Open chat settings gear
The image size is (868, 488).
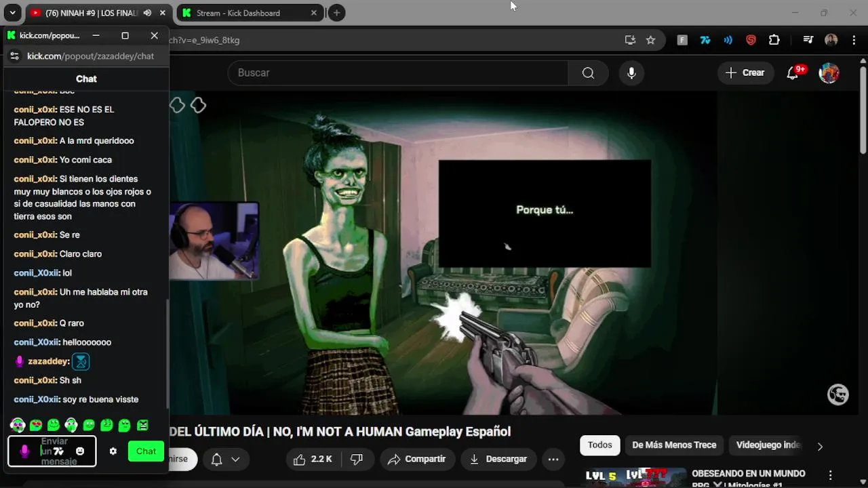113,451
